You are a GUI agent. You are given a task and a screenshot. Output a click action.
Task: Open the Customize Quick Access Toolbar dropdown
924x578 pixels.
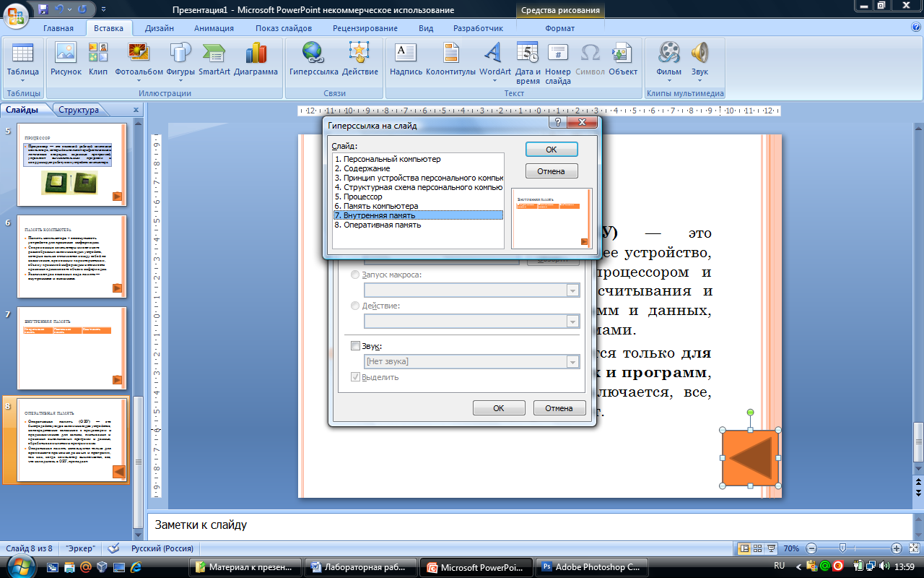click(x=103, y=11)
